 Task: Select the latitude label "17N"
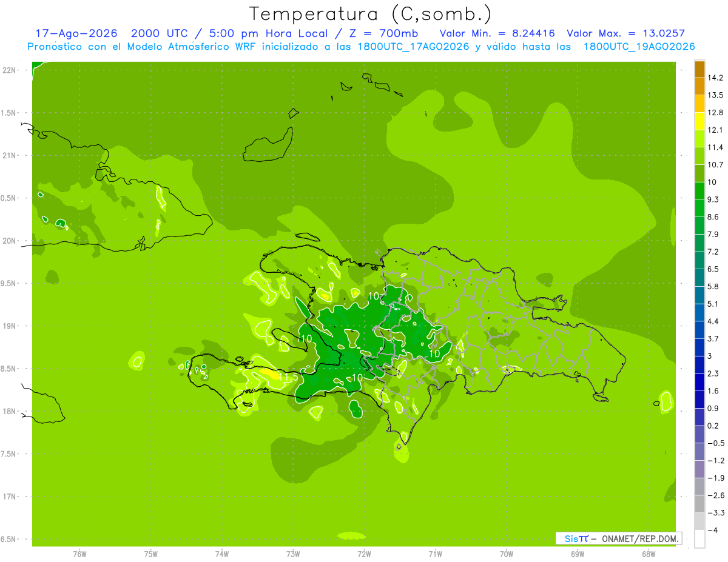coord(8,497)
